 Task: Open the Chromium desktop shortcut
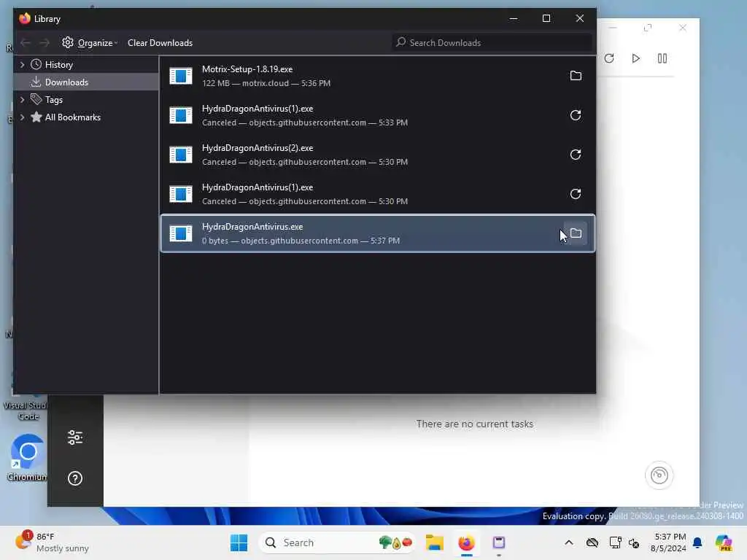coord(27,457)
